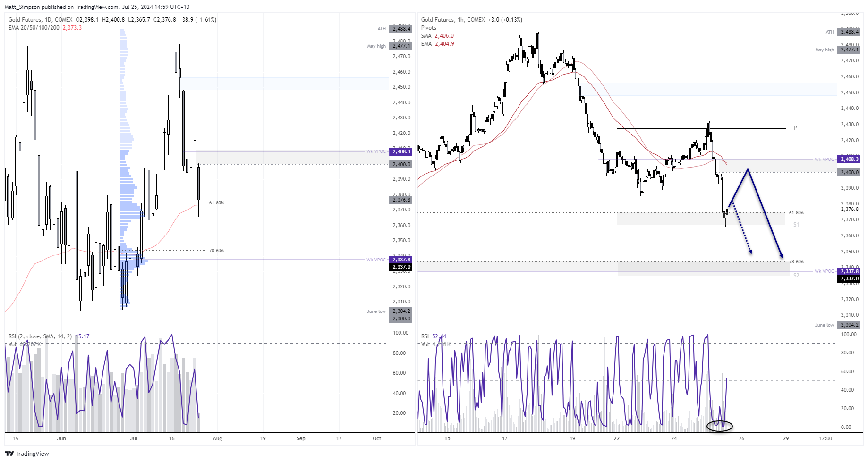This screenshot has width=868, height=462.
Task: Click the 24 date label on 1h time axis
Action: [674, 438]
